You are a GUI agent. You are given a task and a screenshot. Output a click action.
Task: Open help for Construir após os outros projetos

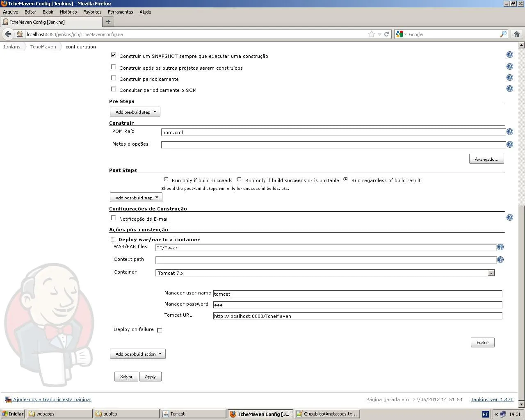510,66
